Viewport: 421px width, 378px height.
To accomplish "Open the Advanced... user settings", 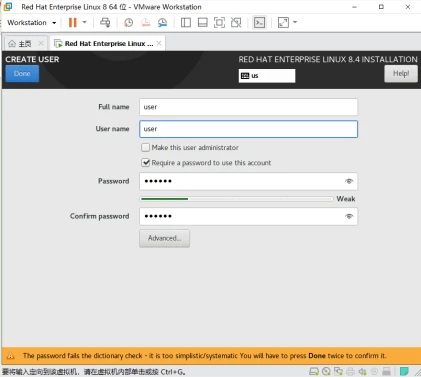I will (x=165, y=238).
